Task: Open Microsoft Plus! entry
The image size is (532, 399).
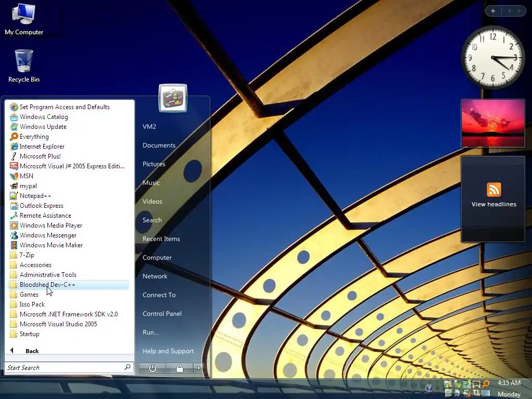Action: pyautogui.click(x=68, y=156)
